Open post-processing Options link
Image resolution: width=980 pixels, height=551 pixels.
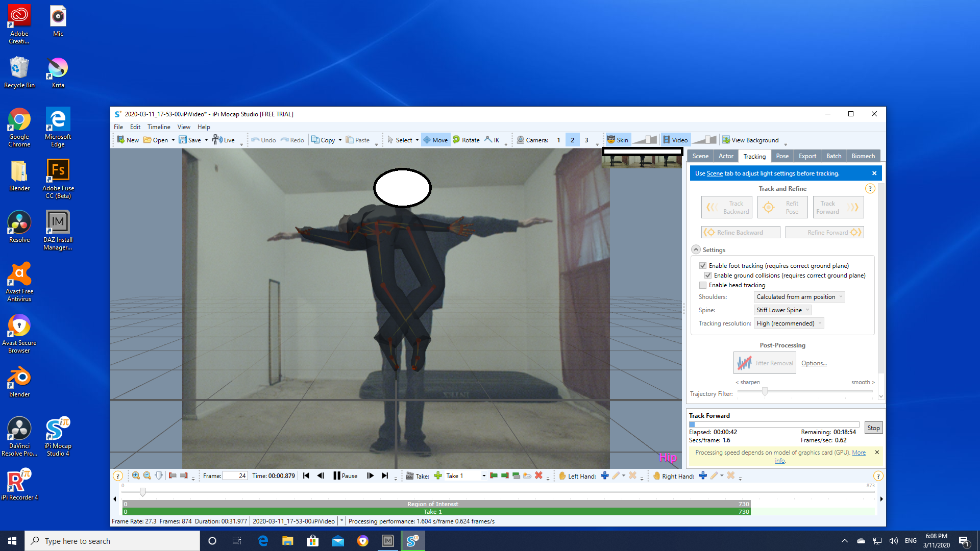(x=814, y=363)
